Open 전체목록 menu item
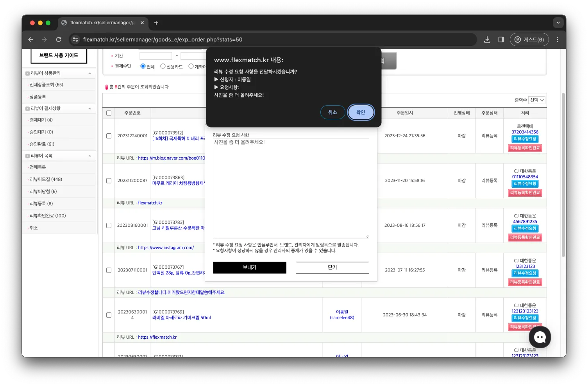Viewport: 588px width, 386px height. tap(38, 167)
